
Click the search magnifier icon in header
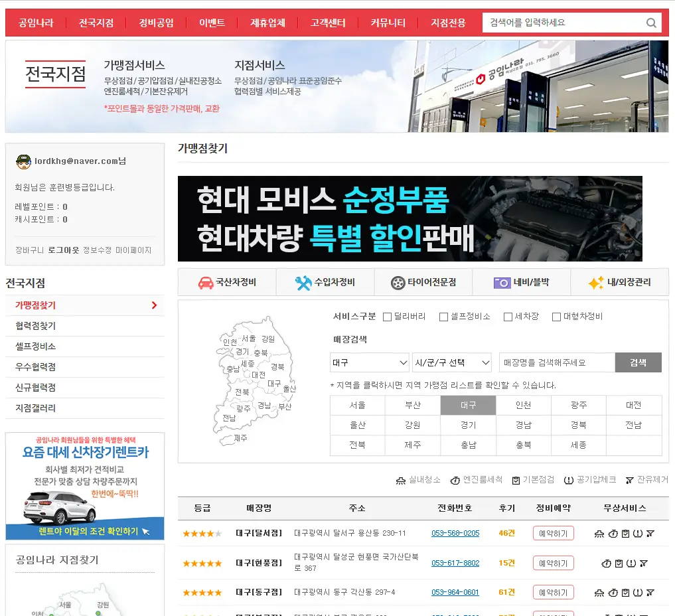tap(651, 23)
